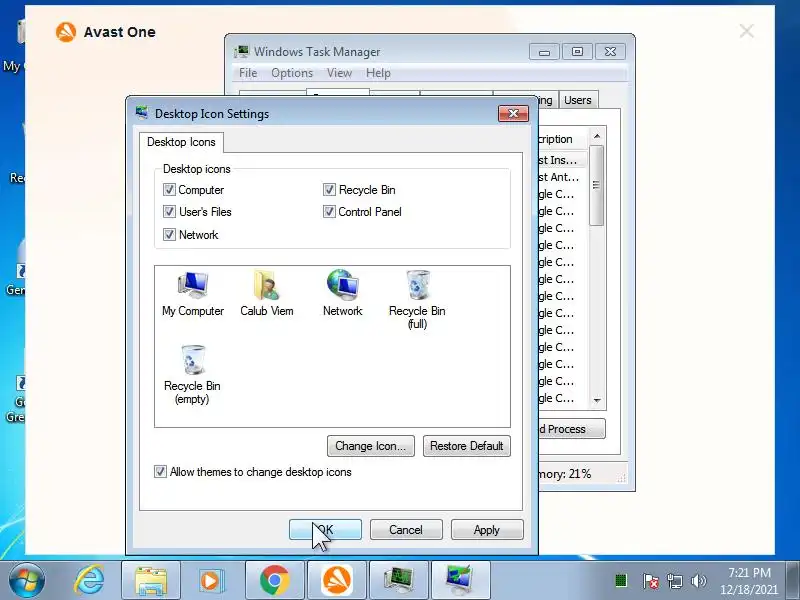This screenshot has width=800, height=600.
Task: Close the Avast One window
Action: [746, 31]
